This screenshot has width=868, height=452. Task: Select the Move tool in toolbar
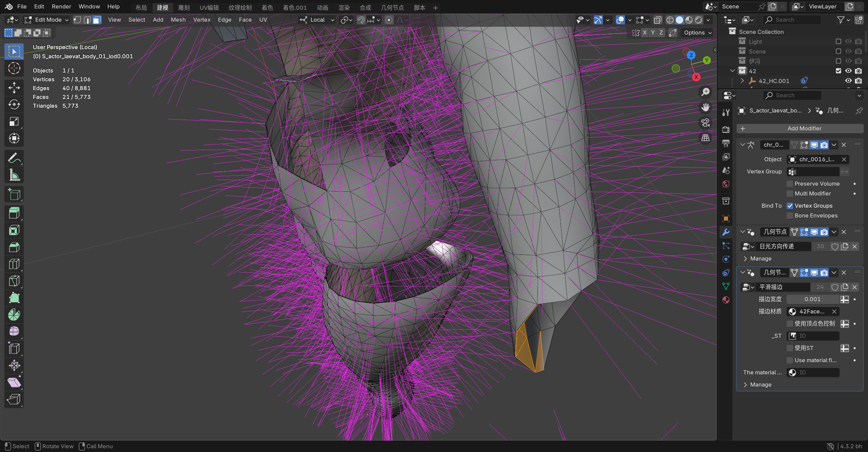[x=14, y=87]
